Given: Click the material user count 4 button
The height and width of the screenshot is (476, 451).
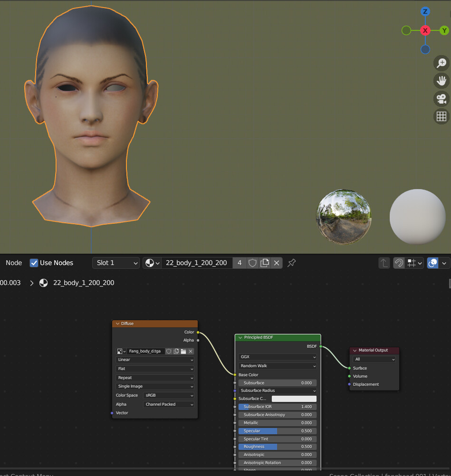Looking at the screenshot, I should point(240,263).
